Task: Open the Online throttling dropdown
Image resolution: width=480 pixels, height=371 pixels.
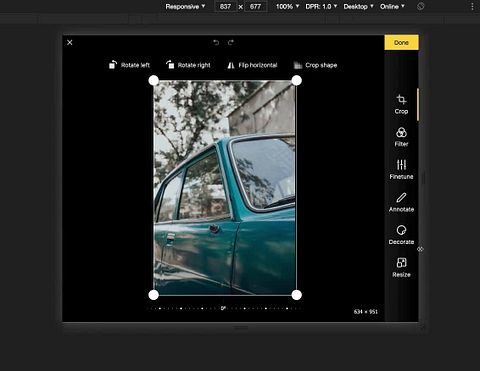Action: click(x=392, y=6)
